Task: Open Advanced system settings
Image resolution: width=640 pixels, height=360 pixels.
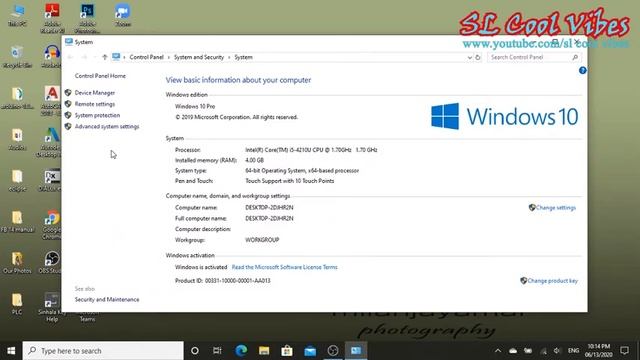Action: [107, 127]
